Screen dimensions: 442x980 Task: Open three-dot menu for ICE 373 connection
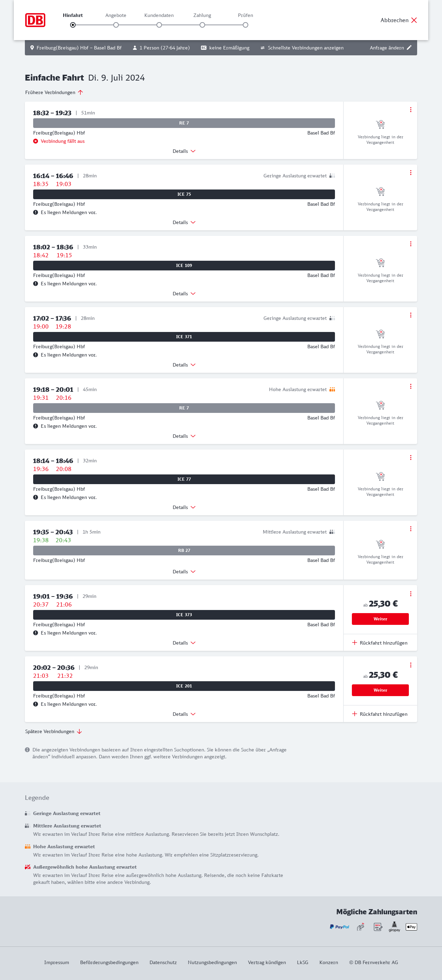pyautogui.click(x=411, y=594)
